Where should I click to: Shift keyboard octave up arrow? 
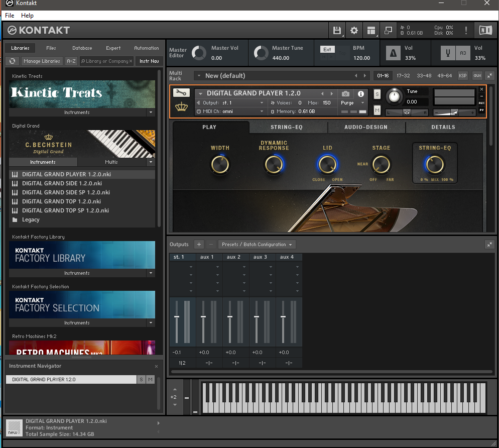(175, 389)
